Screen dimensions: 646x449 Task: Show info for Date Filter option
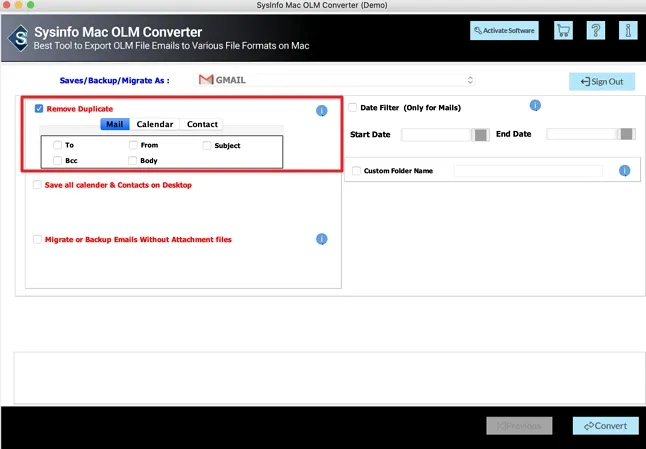click(535, 105)
